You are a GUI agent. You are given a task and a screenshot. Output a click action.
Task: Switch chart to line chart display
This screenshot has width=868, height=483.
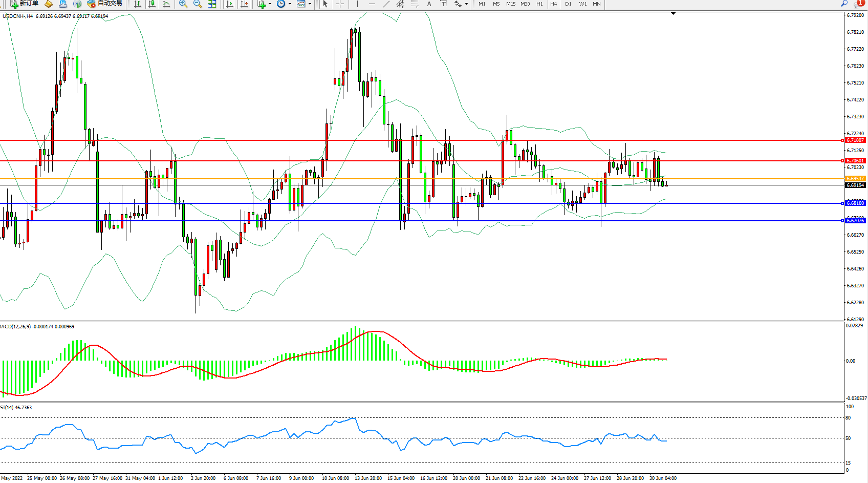166,4
